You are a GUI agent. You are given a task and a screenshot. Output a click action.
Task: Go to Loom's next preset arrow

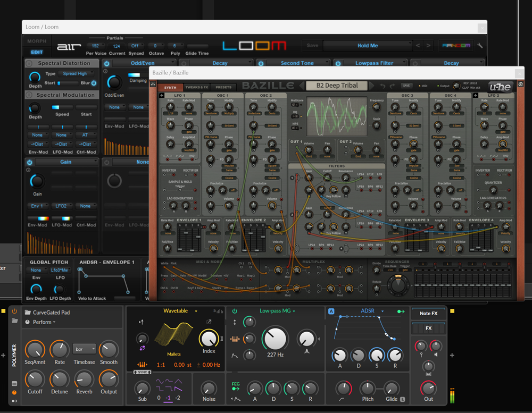point(429,46)
